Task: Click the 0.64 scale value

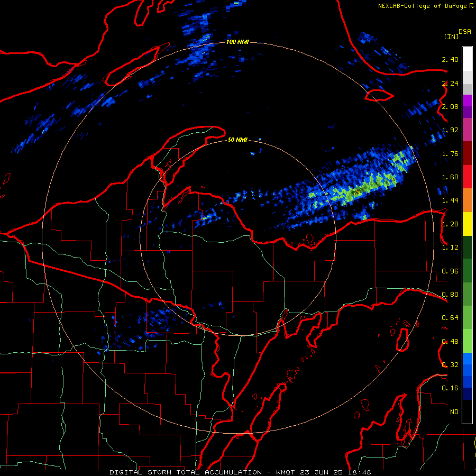Action: (450, 318)
